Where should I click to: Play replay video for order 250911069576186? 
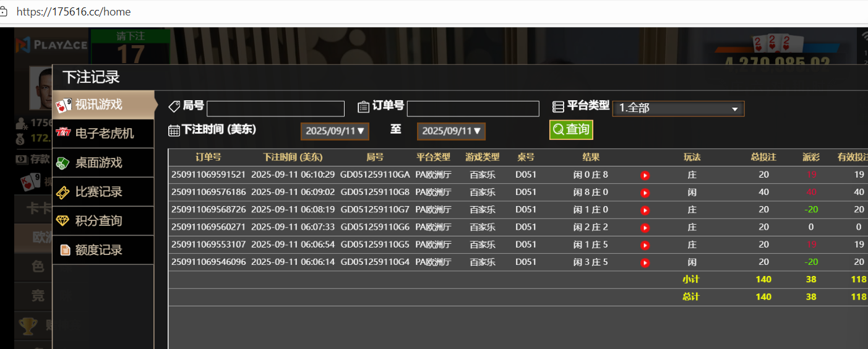coord(645,192)
